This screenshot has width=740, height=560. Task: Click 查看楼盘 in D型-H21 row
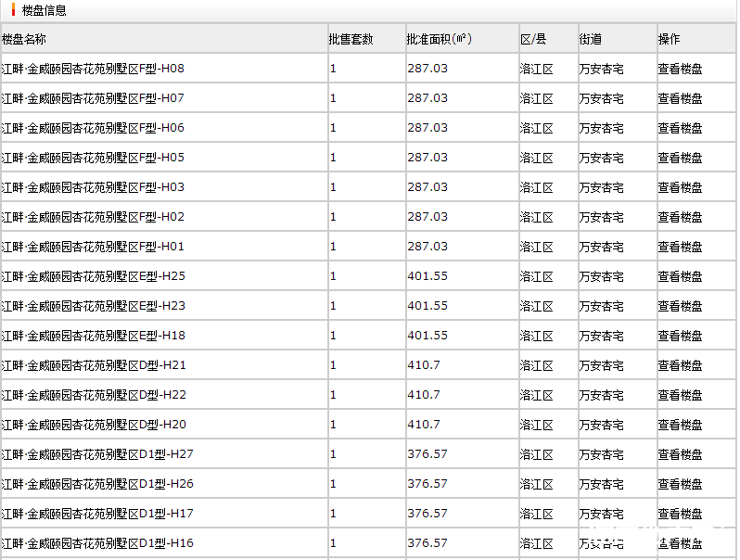click(680, 365)
